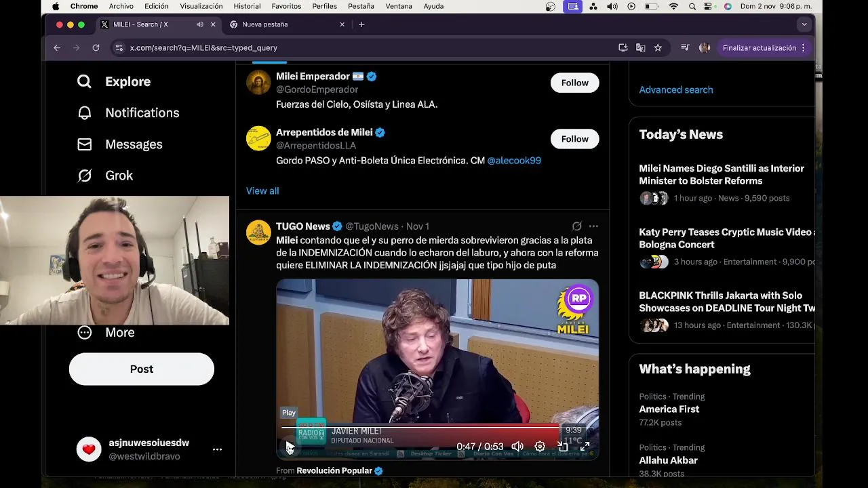Screen dimensions: 868x488
Task: Open Grok in the sidebar
Action: click(x=105, y=176)
